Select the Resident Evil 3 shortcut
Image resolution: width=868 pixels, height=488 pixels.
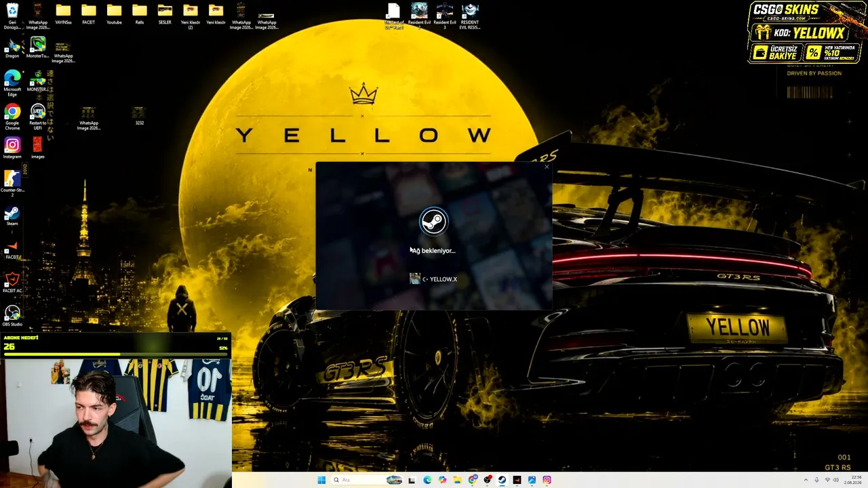445,16
